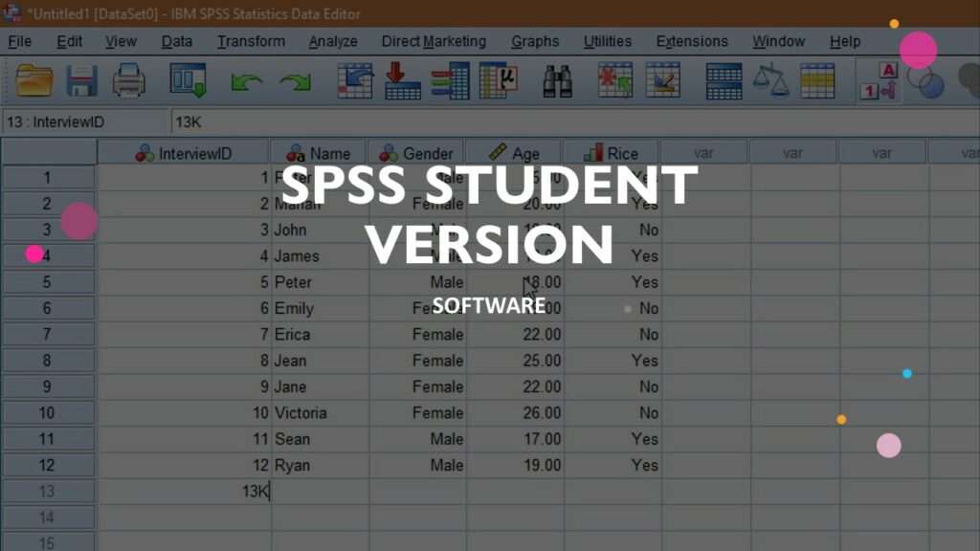The height and width of the screenshot is (551, 980).
Task: Go to variable red arrow icon
Action: pyautogui.click(x=402, y=80)
